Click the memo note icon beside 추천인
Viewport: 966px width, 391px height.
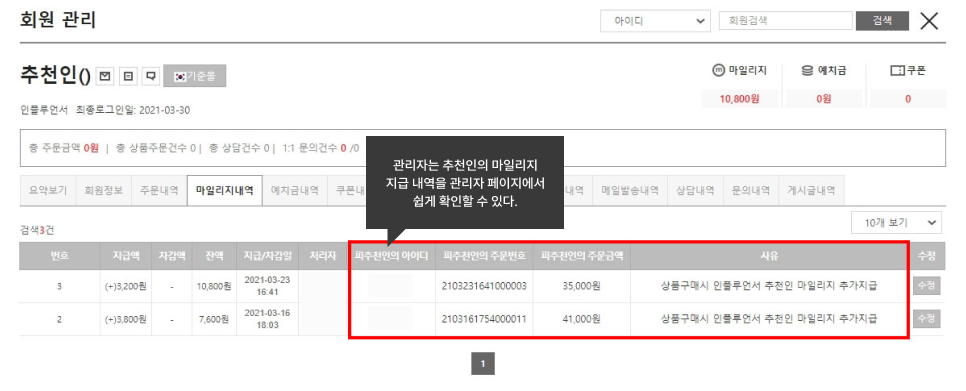click(x=128, y=76)
